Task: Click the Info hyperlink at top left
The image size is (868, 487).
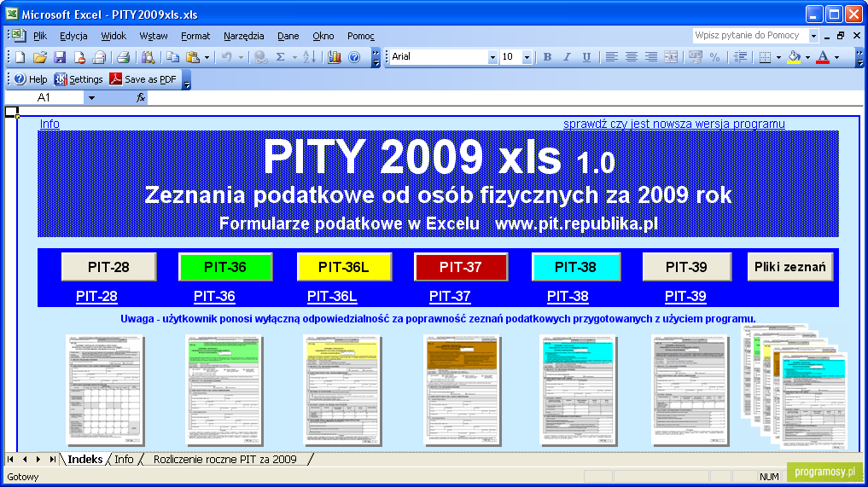Action: 50,124
